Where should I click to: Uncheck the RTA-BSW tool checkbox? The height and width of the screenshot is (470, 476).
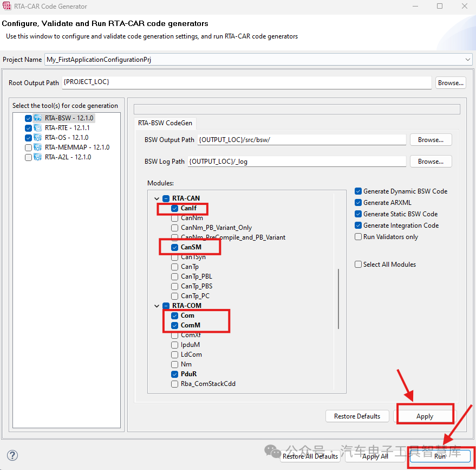[28, 118]
